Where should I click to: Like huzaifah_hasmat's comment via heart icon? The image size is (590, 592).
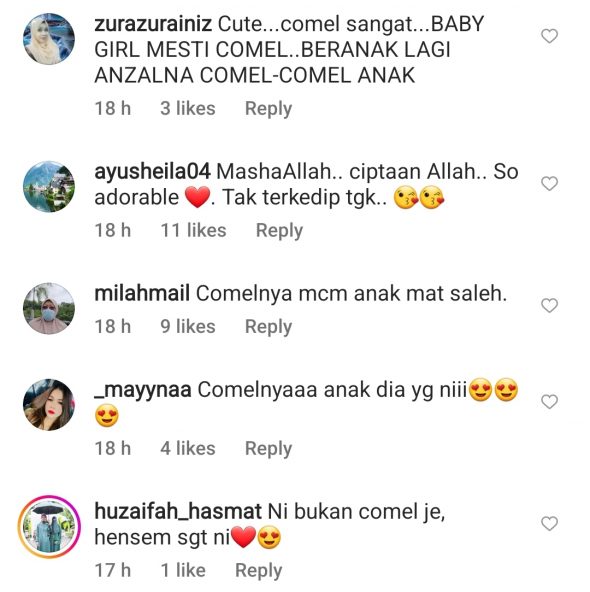549,524
